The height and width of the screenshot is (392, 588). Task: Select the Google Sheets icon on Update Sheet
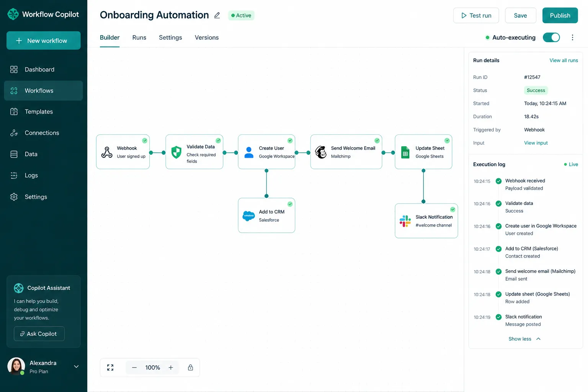tap(405, 152)
